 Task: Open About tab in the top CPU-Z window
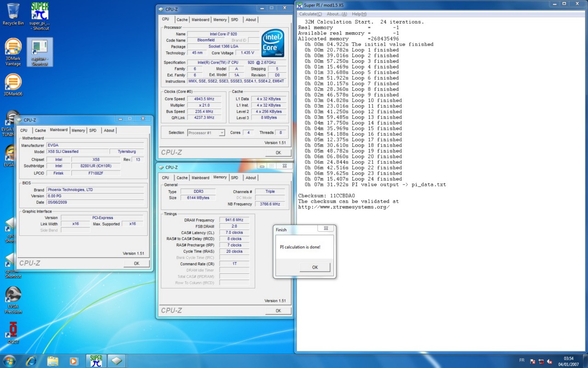click(x=251, y=20)
